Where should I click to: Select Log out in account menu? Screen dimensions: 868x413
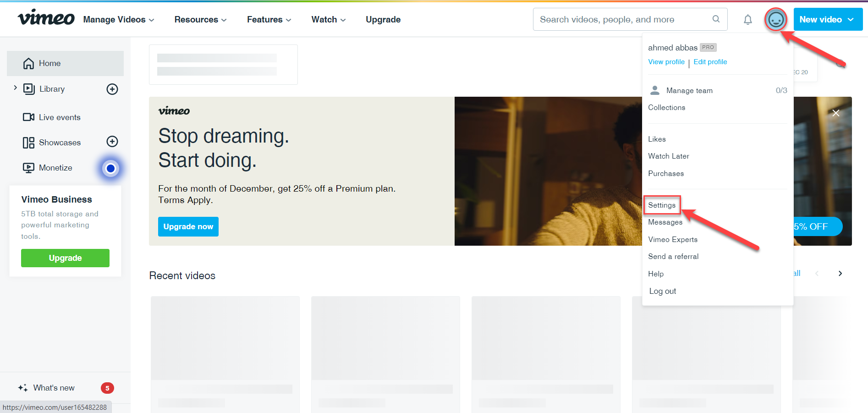(663, 291)
